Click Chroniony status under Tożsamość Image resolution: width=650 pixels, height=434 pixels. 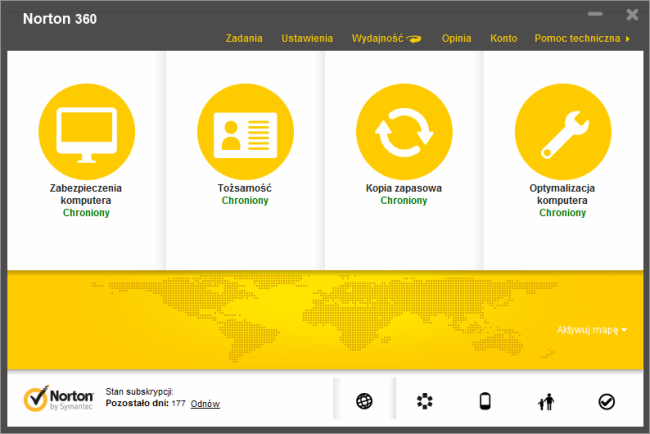pyautogui.click(x=245, y=201)
